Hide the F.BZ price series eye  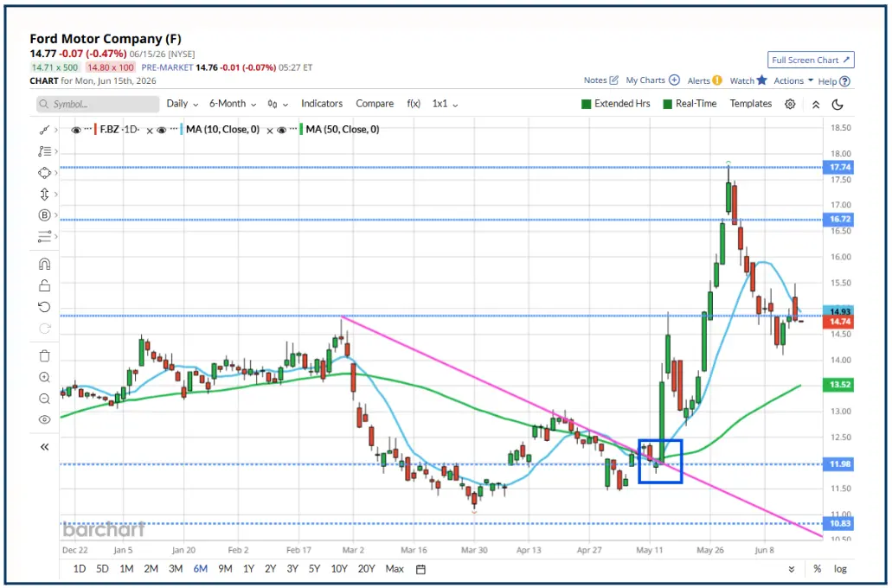coord(75,131)
